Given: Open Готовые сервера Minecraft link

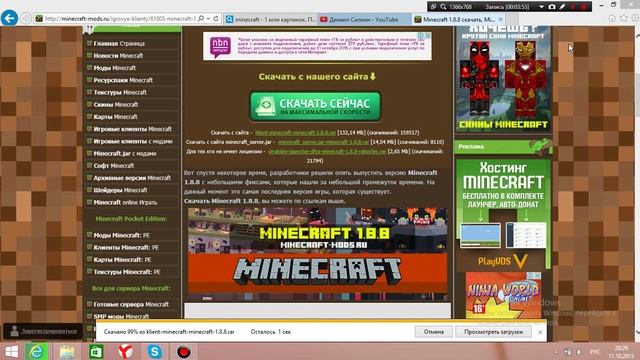Looking at the screenshot, I should tap(131, 305).
